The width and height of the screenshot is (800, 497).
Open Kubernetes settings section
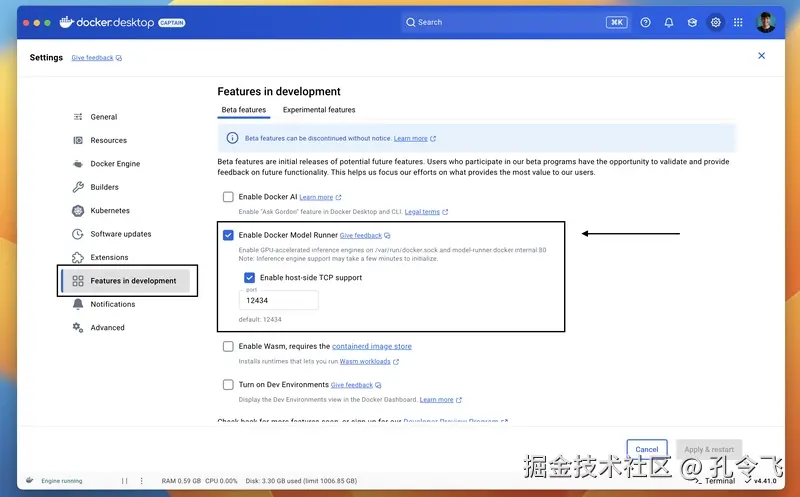coord(110,210)
